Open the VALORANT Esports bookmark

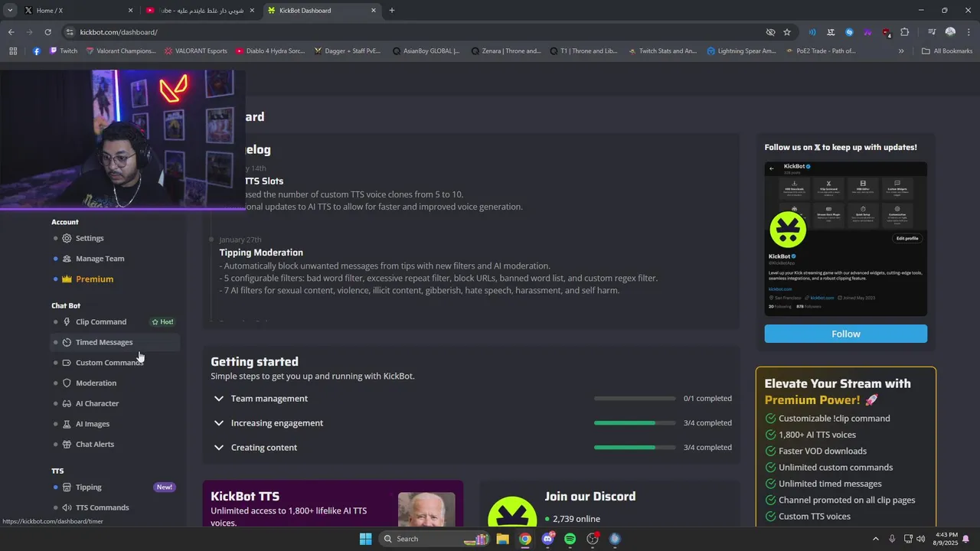(196, 51)
